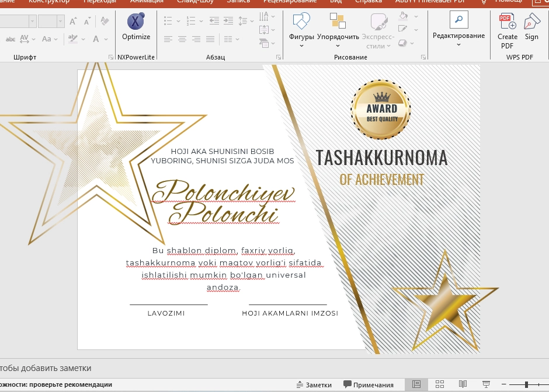Select the TASHAKKURNOMA title text on slide
The height and width of the screenshot is (392, 549).
[x=381, y=157]
